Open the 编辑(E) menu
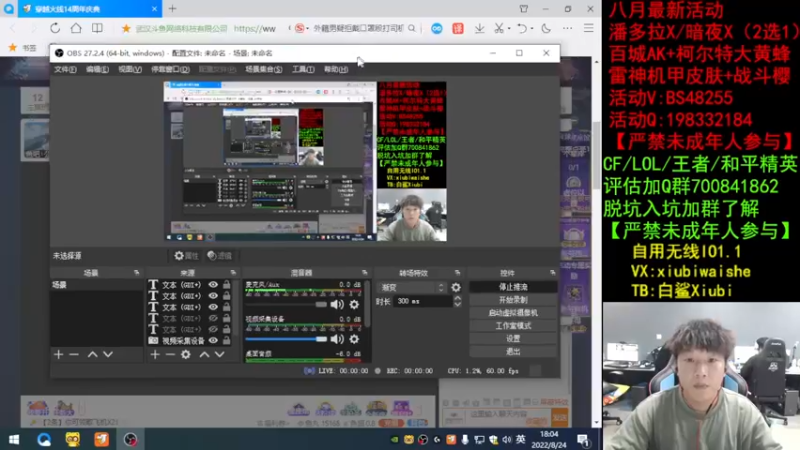This screenshot has height=450, width=800. click(97, 69)
